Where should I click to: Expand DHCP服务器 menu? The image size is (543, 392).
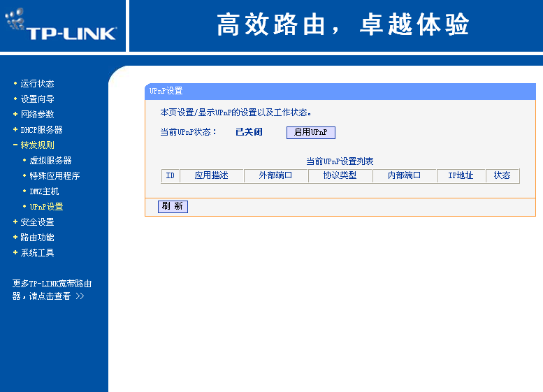pyautogui.click(x=41, y=130)
